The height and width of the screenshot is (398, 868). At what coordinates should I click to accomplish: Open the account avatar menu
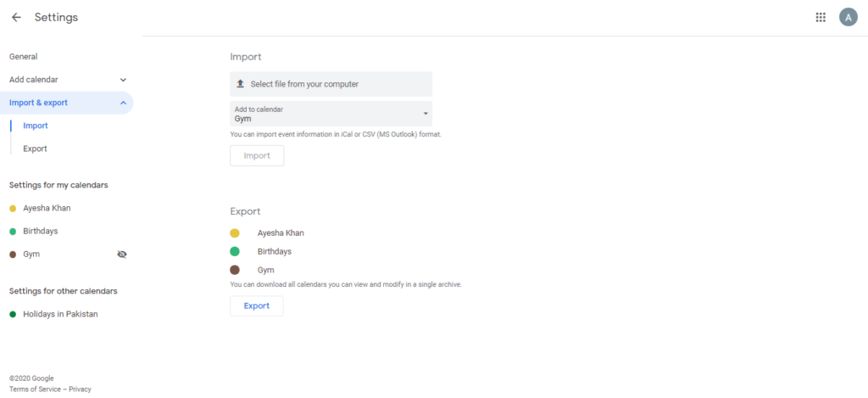coord(848,17)
